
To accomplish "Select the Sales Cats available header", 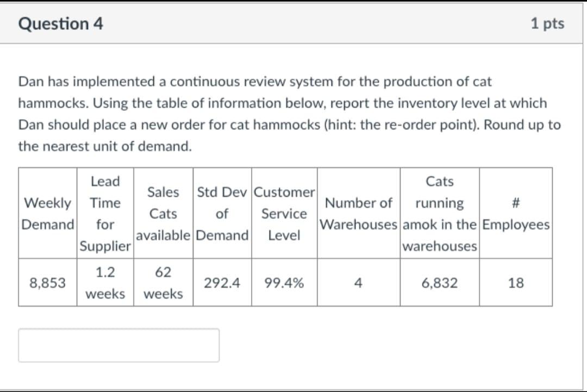I will coord(163,213).
